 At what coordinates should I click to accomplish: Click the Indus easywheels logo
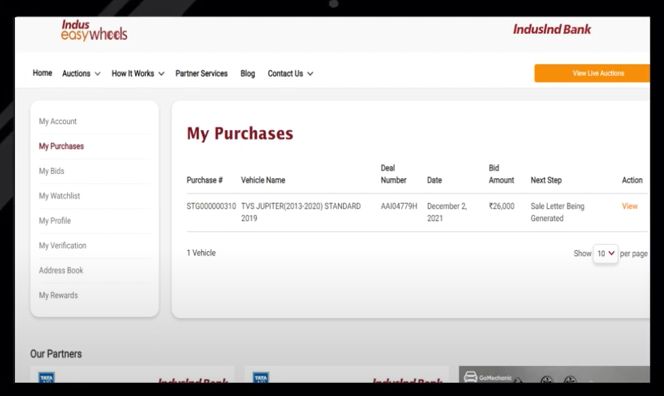coord(94,30)
